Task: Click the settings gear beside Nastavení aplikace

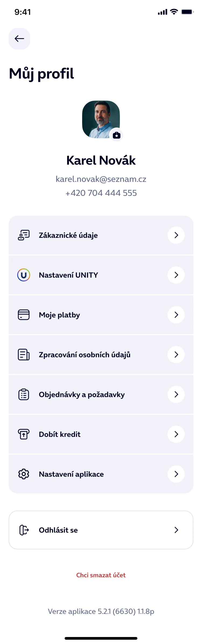Action: pyautogui.click(x=23, y=474)
